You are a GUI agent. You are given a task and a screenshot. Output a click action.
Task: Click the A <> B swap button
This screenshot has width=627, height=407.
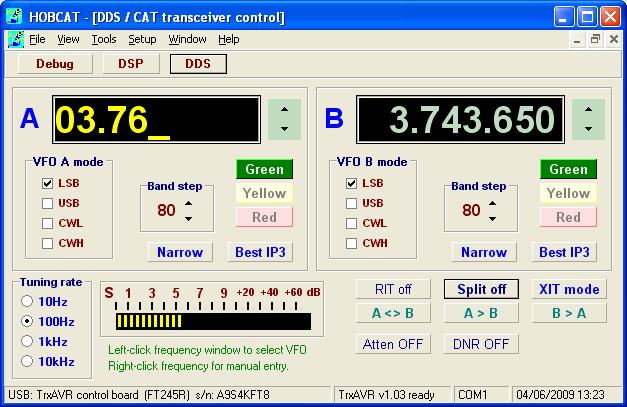tap(393, 312)
